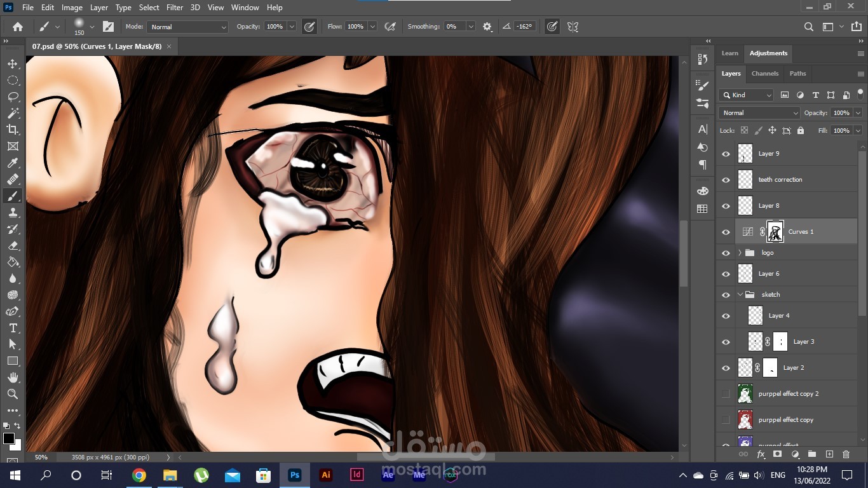Screen dimensions: 868x488
Task: Show purppel effect copy 2 layer
Action: pos(726,394)
